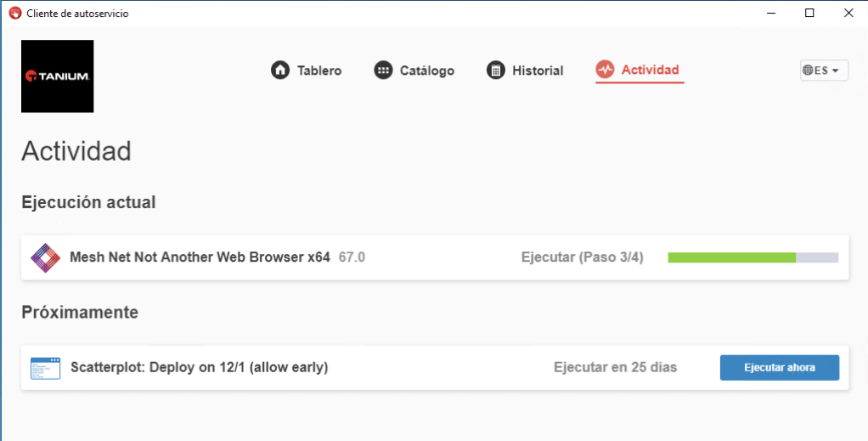Select the Actividad tab label
Image resolution: width=868 pixels, height=441 pixels.
[x=650, y=70]
